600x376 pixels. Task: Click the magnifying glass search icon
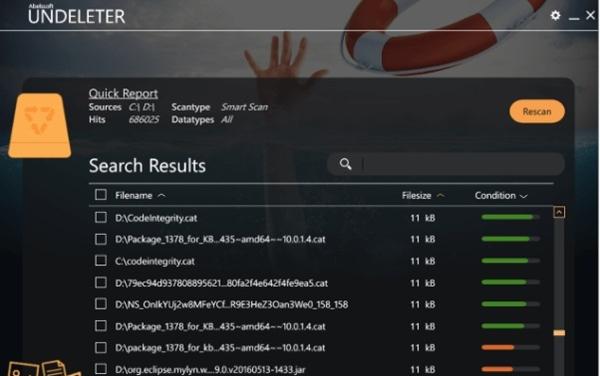(x=345, y=164)
